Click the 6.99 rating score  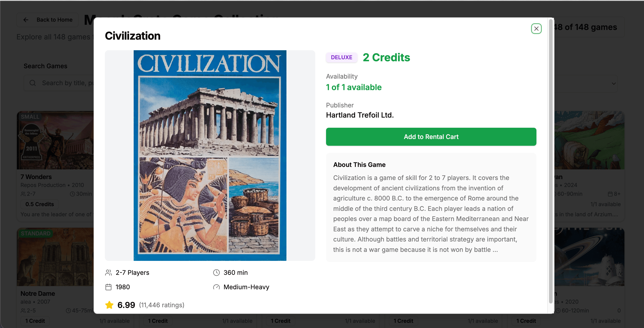click(x=126, y=305)
